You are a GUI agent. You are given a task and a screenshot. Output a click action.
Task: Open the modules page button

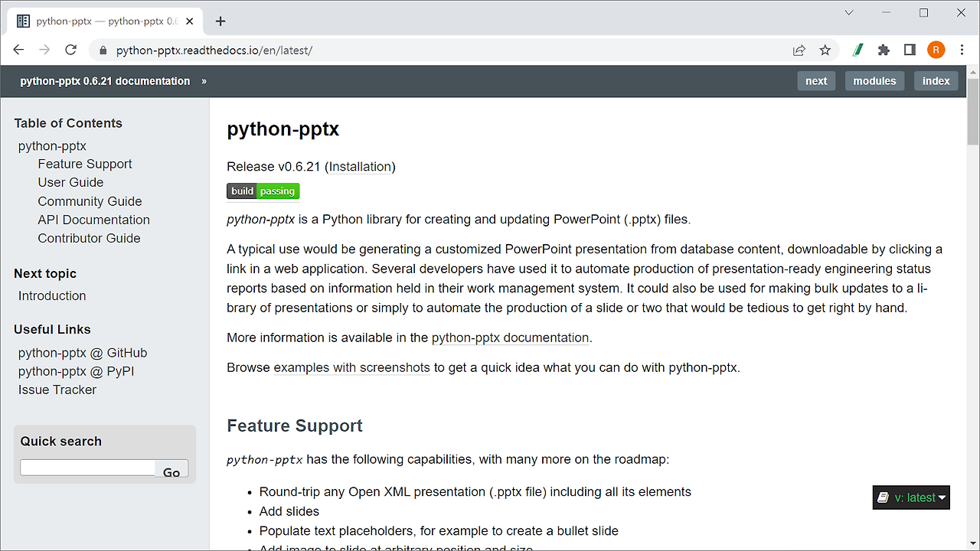coord(874,81)
